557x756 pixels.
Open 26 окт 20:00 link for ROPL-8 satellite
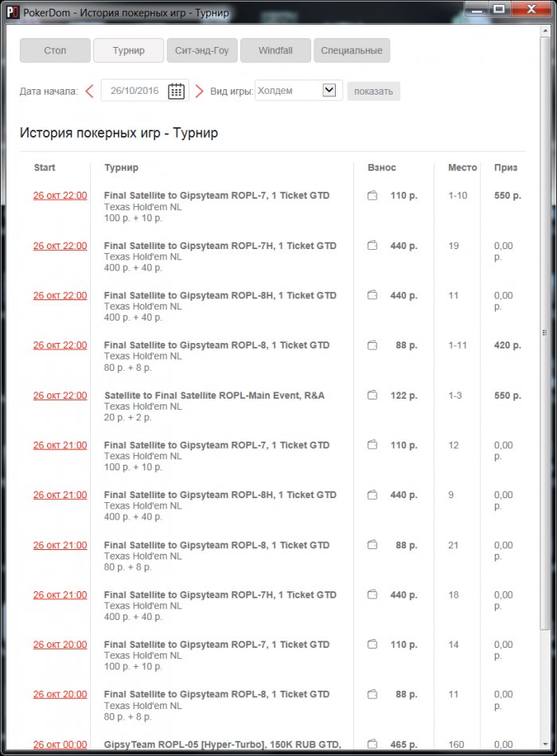pos(60,694)
